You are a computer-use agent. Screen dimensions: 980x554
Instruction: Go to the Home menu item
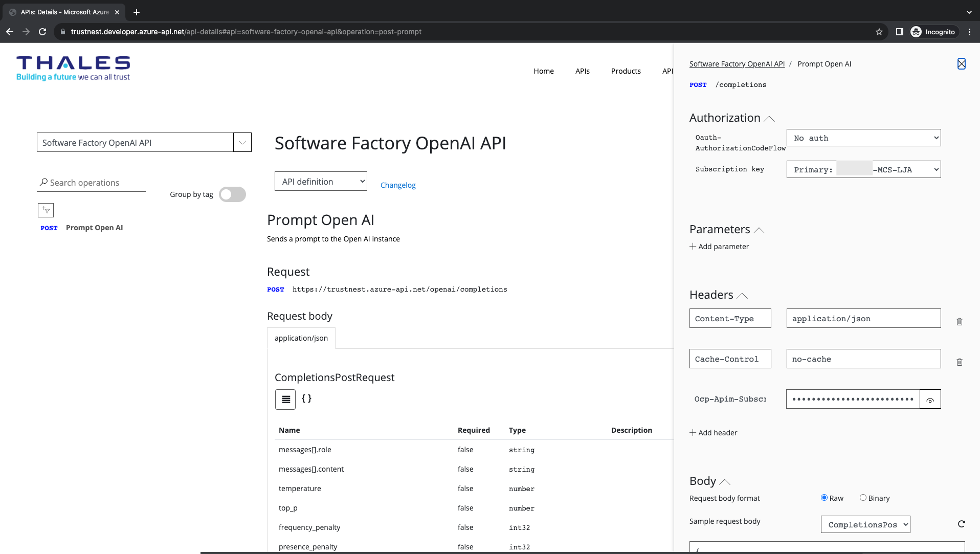click(x=544, y=71)
